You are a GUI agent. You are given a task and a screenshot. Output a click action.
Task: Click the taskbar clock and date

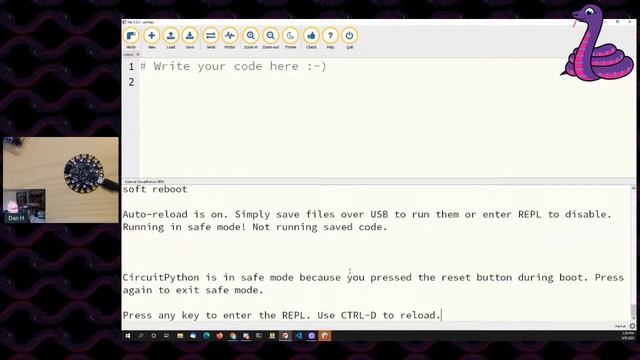coord(627,336)
